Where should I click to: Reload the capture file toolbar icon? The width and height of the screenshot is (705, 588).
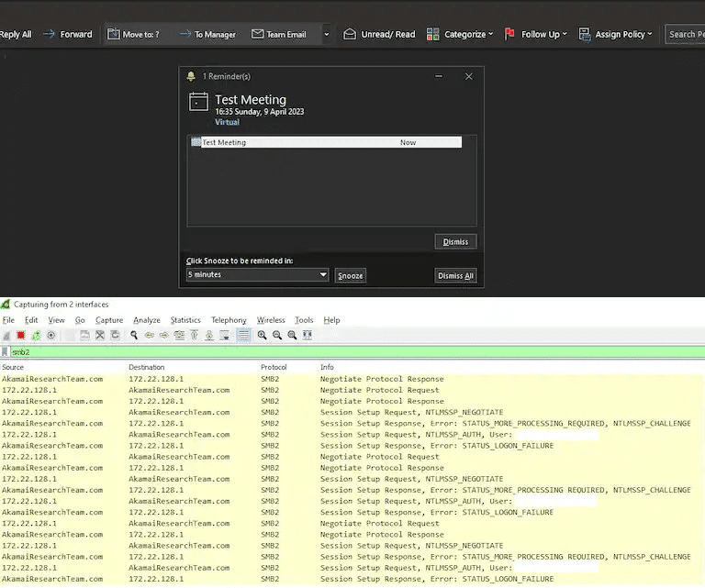pyautogui.click(x=115, y=335)
